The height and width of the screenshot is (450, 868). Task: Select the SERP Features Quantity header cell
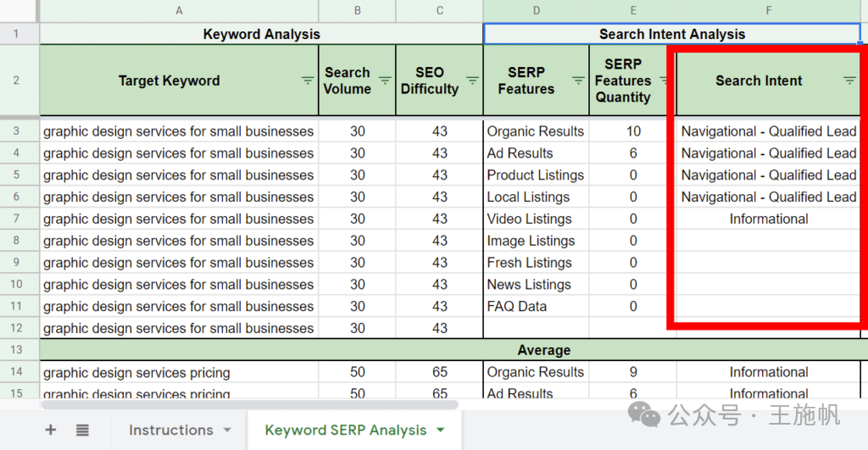point(632,81)
